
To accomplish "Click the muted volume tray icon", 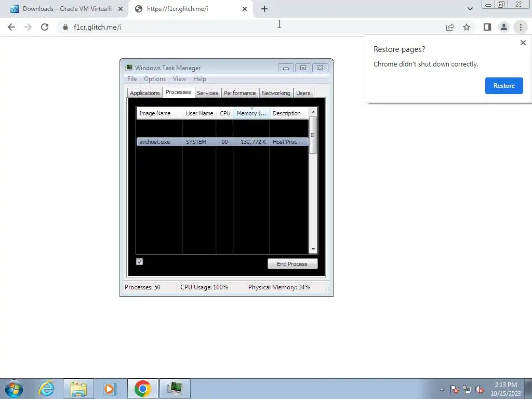I will tap(480, 389).
